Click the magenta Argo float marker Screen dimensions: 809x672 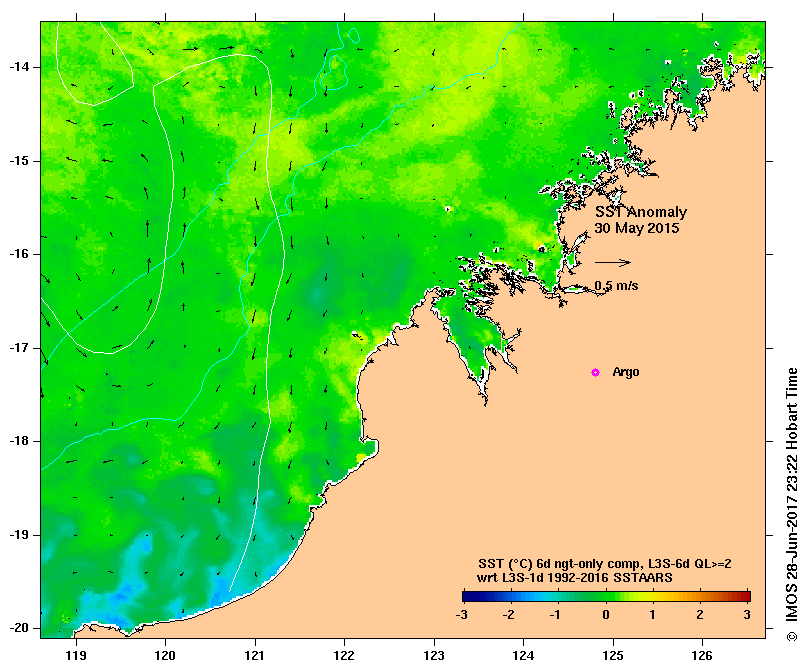595,372
